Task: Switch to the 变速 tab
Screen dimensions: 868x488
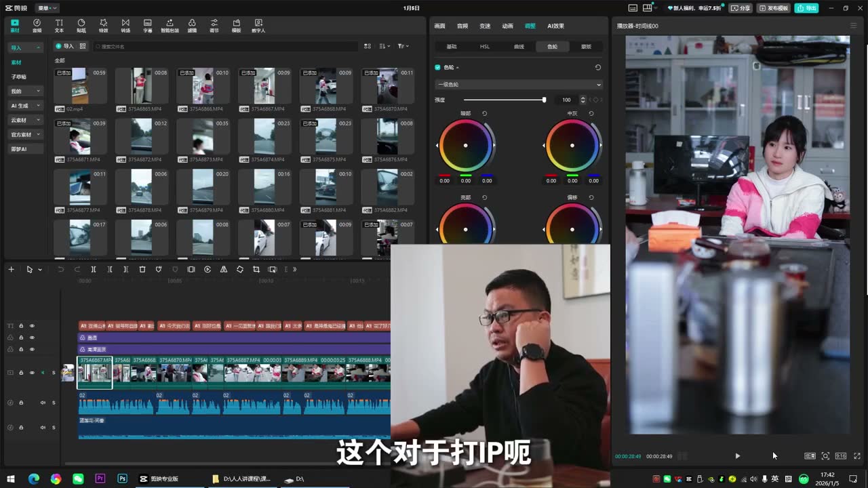Action: point(485,26)
